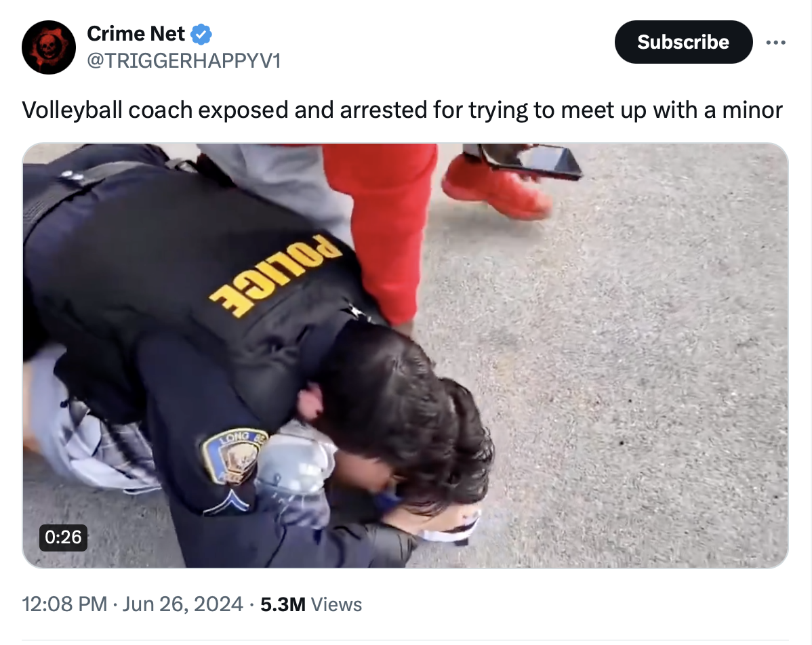Click the word 'minor' in tweet text

click(x=752, y=110)
